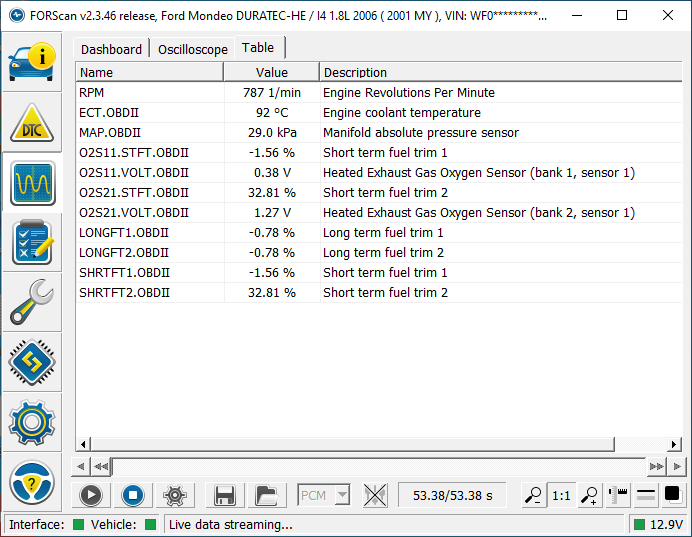Screen dimensions: 692x537
Task: Open the settings gear in sidebar
Action: [32, 422]
